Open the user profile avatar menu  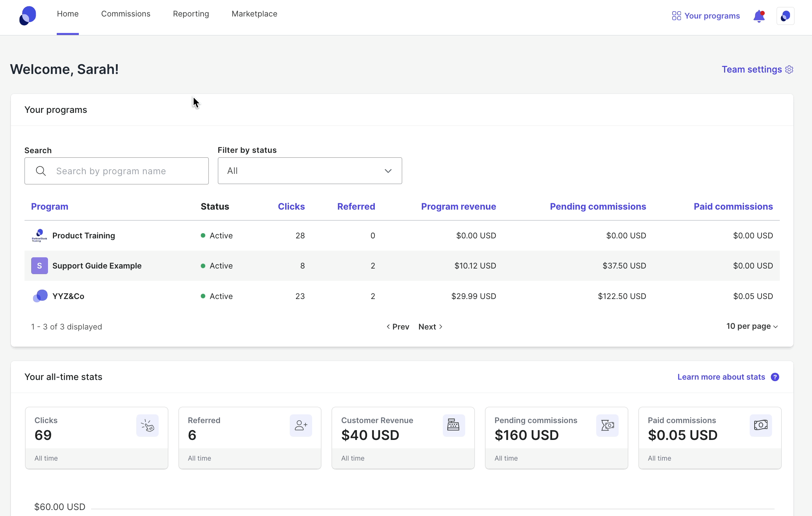[785, 16]
